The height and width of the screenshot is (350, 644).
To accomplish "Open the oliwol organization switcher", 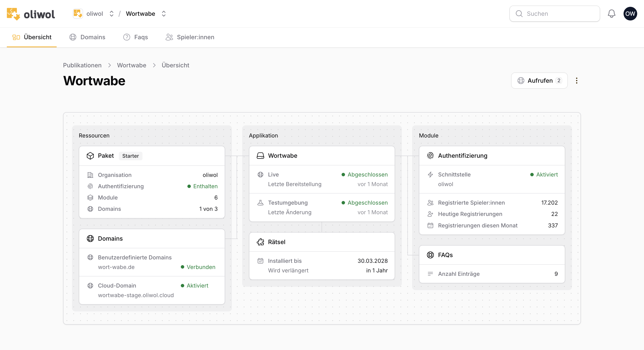I will coord(112,13).
